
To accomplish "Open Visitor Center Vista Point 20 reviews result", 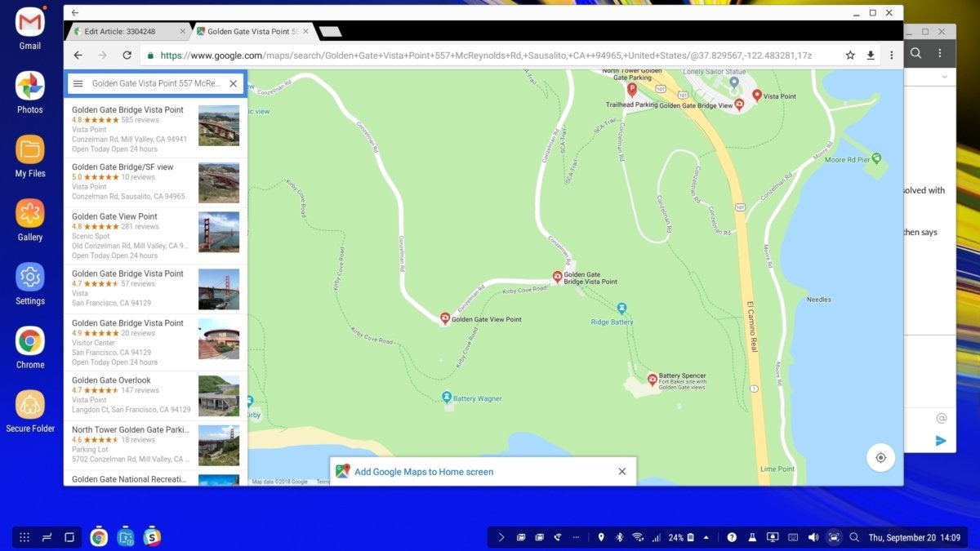I will click(155, 342).
